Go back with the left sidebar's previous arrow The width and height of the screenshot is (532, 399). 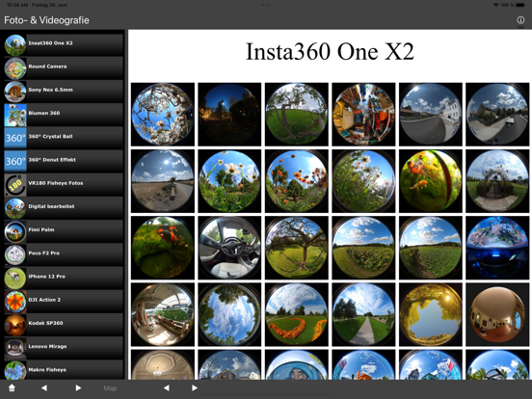[x=44, y=387]
